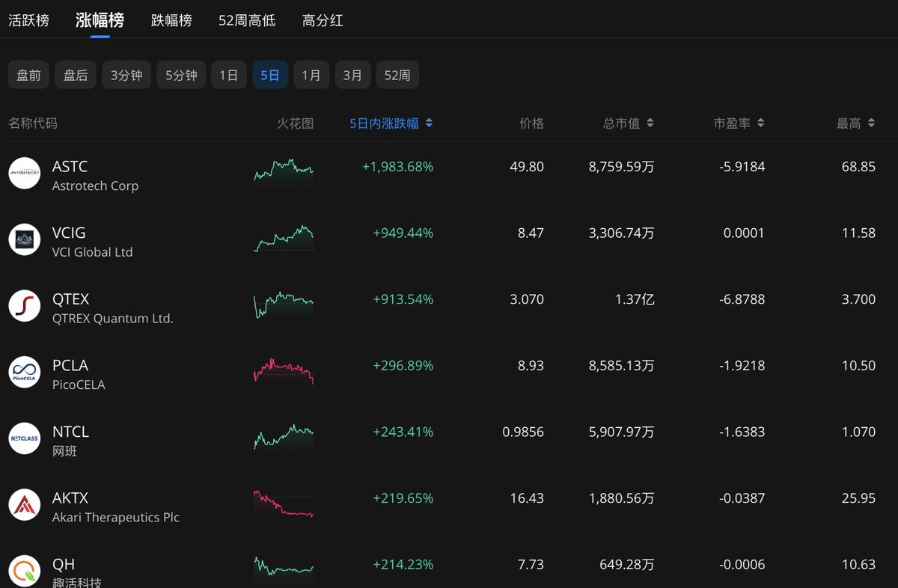Screen dimensions: 898x588
Task: Switch to the 跌幅榜 tab
Action: [x=171, y=20]
